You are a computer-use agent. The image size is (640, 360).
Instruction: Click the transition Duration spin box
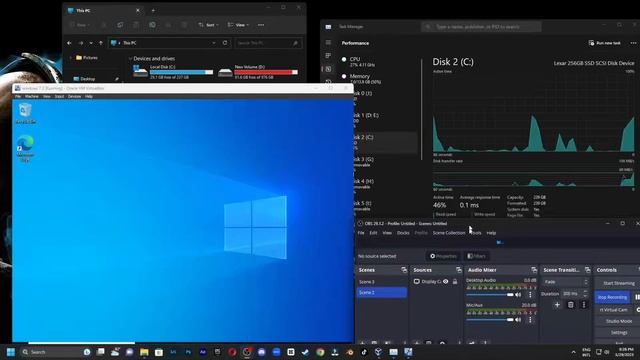(x=575, y=293)
